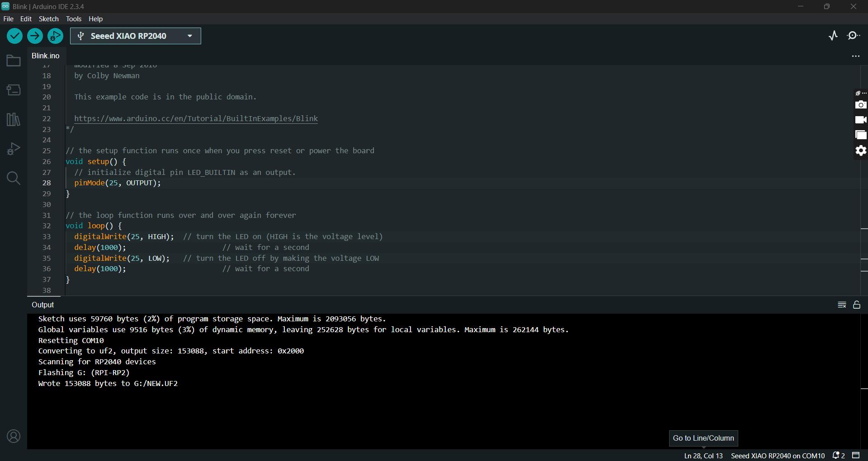Open the Library Manager sidebar
The image size is (868, 461).
14,119
